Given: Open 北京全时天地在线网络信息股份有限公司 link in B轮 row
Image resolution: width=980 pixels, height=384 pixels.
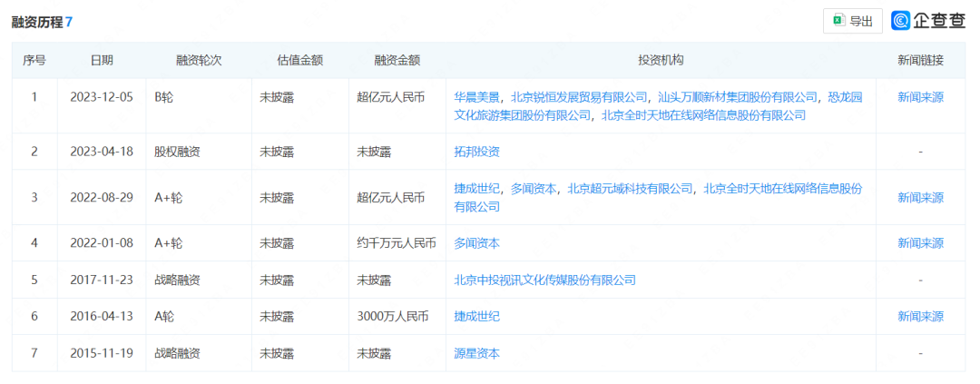Looking at the screenshot, I should [704, 115].
